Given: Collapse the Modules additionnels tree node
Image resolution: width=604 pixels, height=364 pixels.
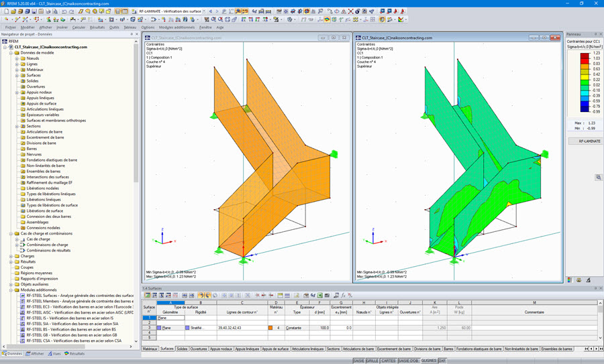Looking at the screenshot, I should point(11,290).
